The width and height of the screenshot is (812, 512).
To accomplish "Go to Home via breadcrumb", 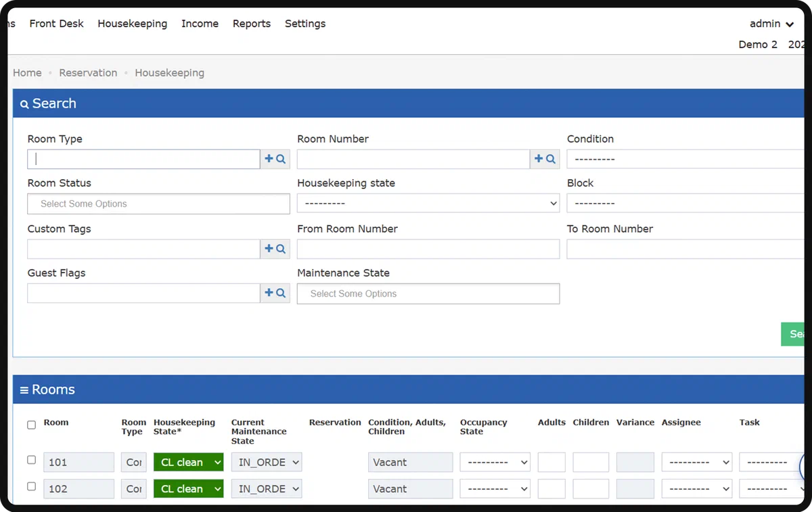I will pos(27,73).
